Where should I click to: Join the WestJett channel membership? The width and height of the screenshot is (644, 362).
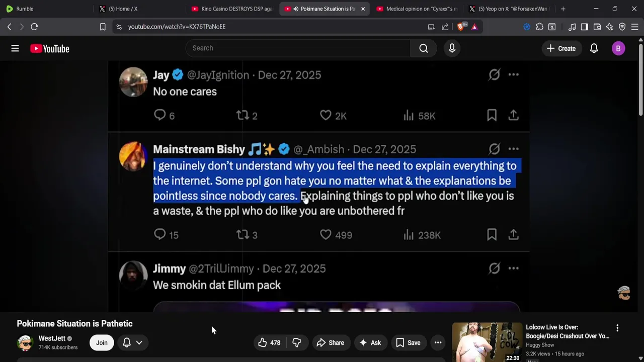point(102,343)
